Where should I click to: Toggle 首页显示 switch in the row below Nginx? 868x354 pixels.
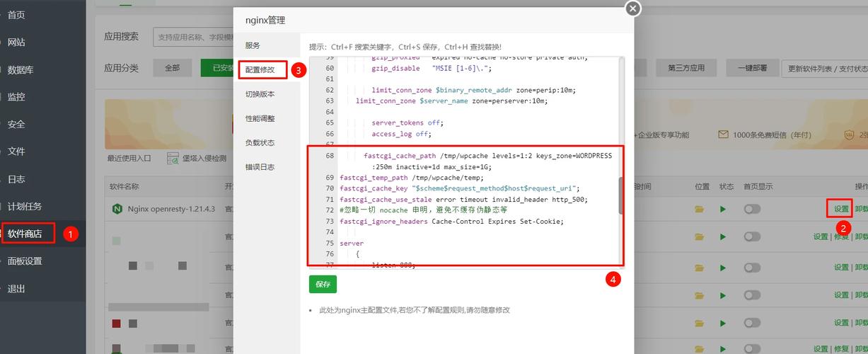pos(751,237)
